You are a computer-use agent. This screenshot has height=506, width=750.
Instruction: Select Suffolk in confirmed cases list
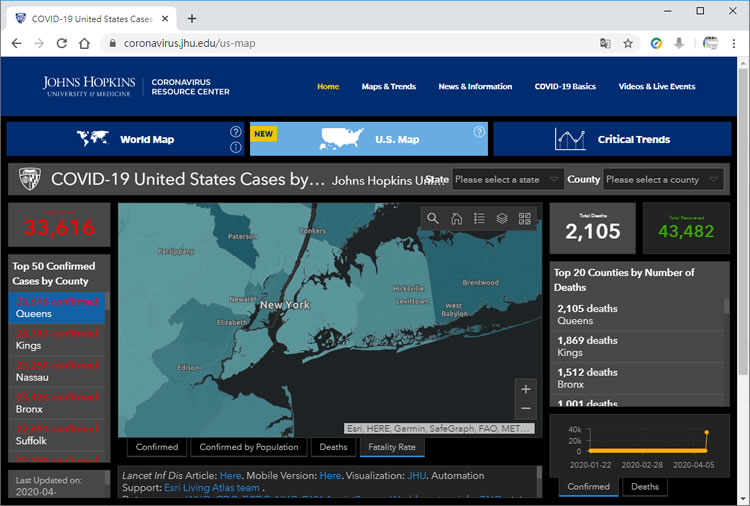pos(56,435)
